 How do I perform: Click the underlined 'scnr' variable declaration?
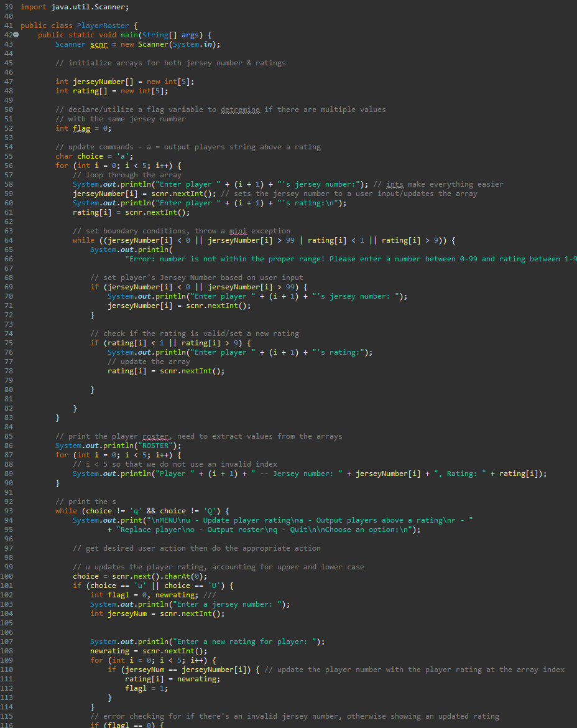pos(99,45)
